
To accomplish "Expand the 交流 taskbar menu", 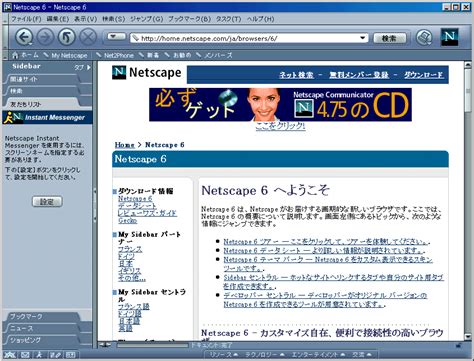I will point(362,355).
